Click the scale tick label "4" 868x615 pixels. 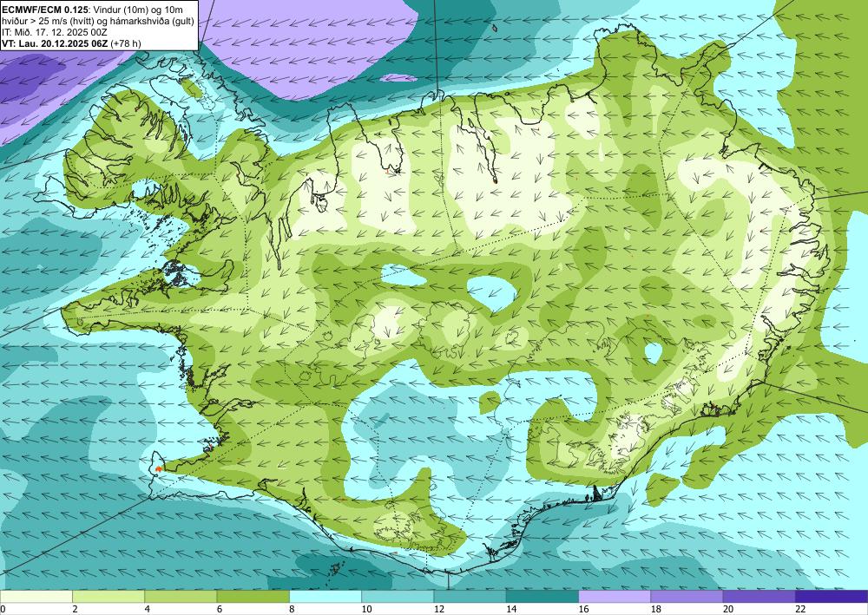point(148,609)
